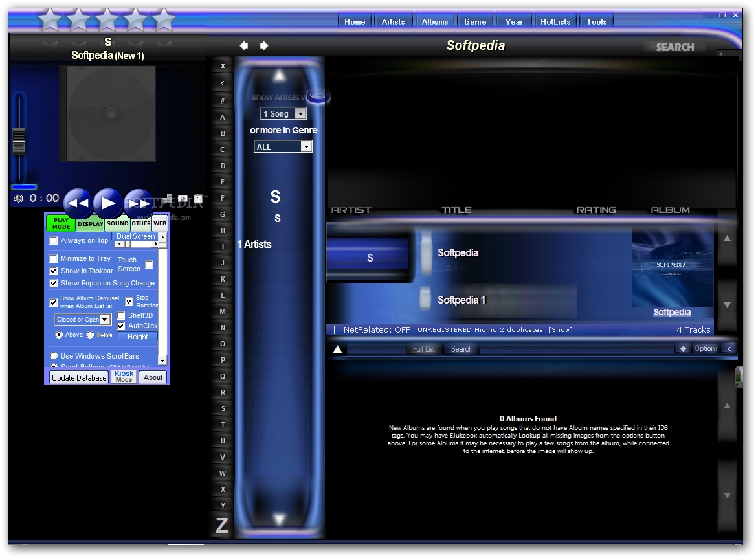This screenshot has height=558, width=756.
Task: Click the large Play button
Action: [108, 203]
